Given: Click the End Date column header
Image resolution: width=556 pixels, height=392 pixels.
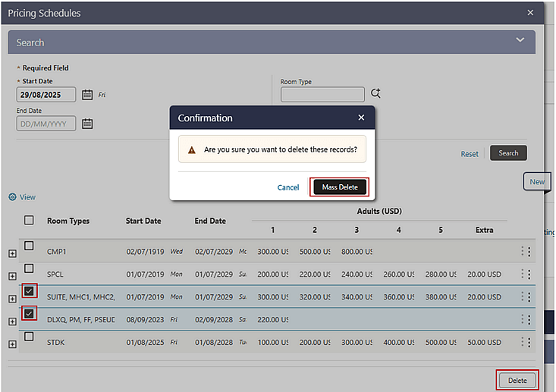Looking at the screenshot, I should [210, 221].
